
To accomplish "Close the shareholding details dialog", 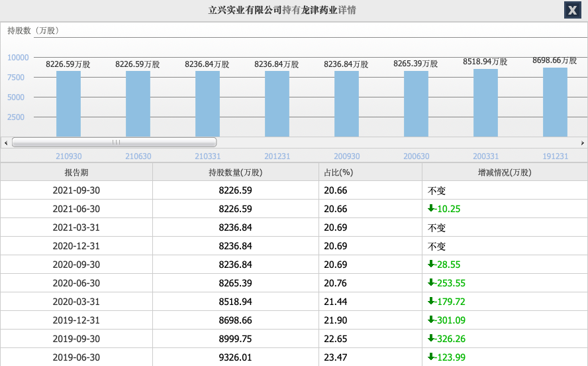I will click(x=571, y=10).
